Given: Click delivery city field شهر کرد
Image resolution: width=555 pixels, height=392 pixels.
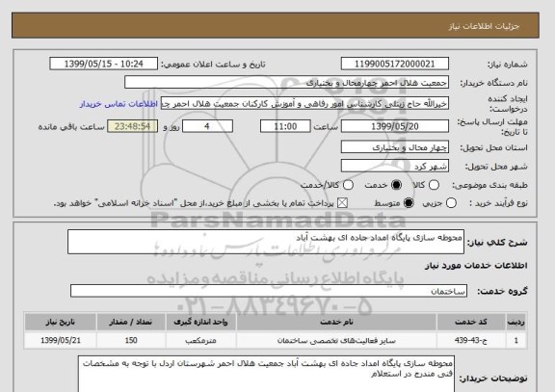Looking at the screenshot, I should coord(395,166).
